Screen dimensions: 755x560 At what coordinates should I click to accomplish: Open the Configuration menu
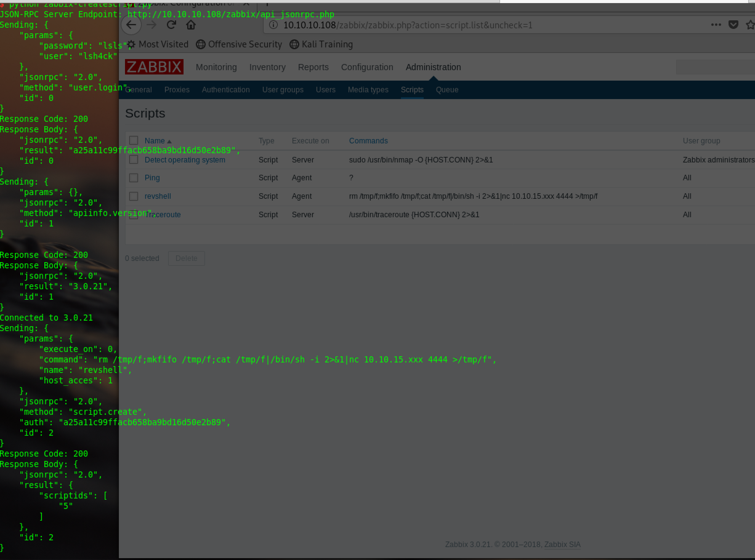[367, 67]
